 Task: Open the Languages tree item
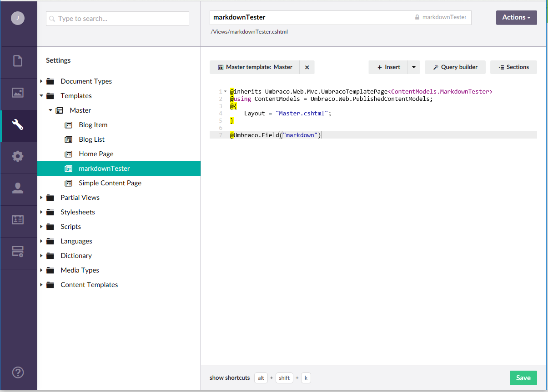click(76, 241)
